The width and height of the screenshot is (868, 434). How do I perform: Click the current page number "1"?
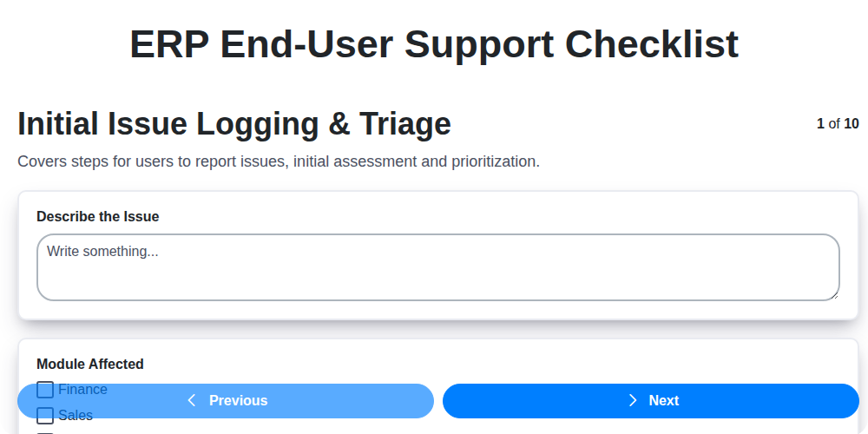[x=820, y=123]
